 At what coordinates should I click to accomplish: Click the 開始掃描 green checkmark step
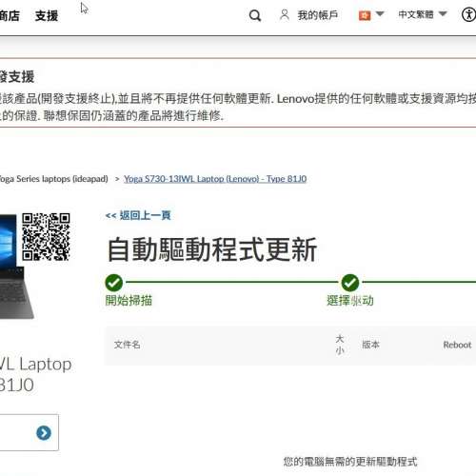point(114,283)
